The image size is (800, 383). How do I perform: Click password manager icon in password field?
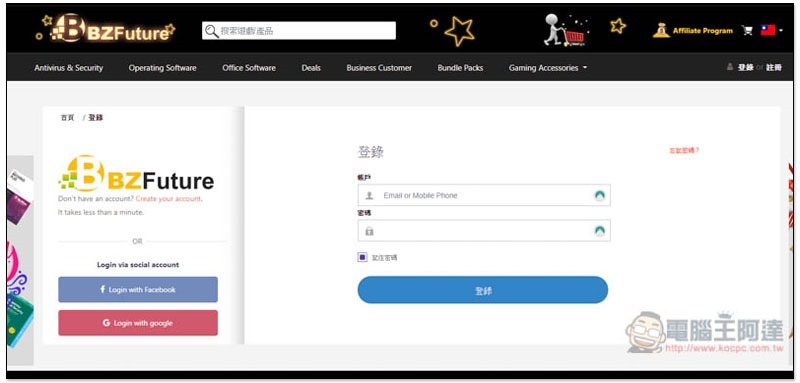click(x=599, y=231)
